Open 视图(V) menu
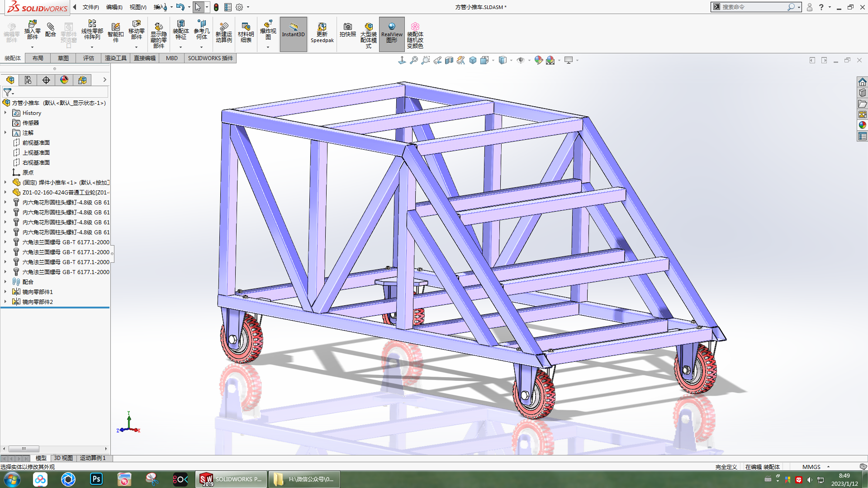Screen dimensions: 868x488 click(x=138, y=7)
